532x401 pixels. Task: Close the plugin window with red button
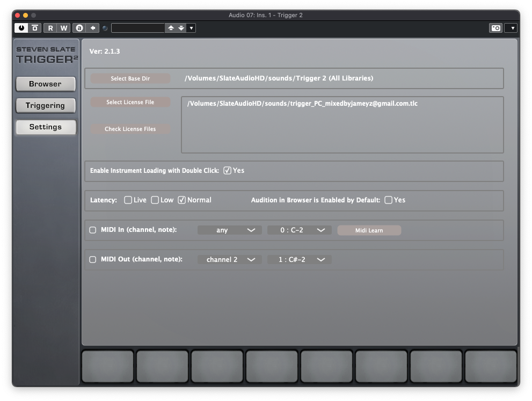point(18,15)
